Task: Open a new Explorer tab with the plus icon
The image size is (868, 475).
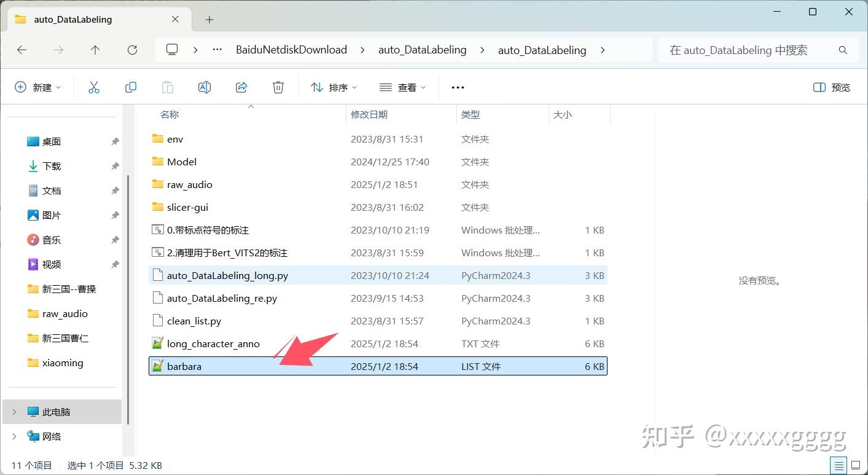Action: click(209, 19)
